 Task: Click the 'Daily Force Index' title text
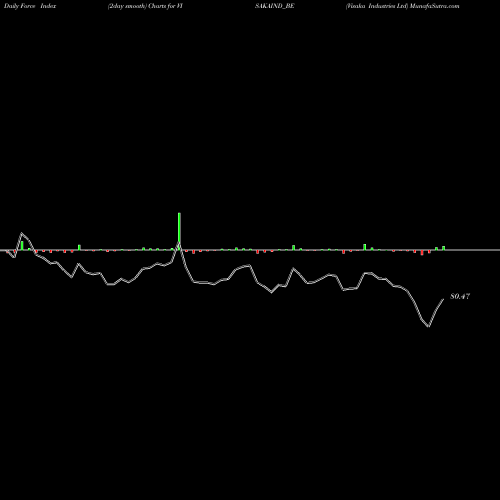(x=30, y=6)
